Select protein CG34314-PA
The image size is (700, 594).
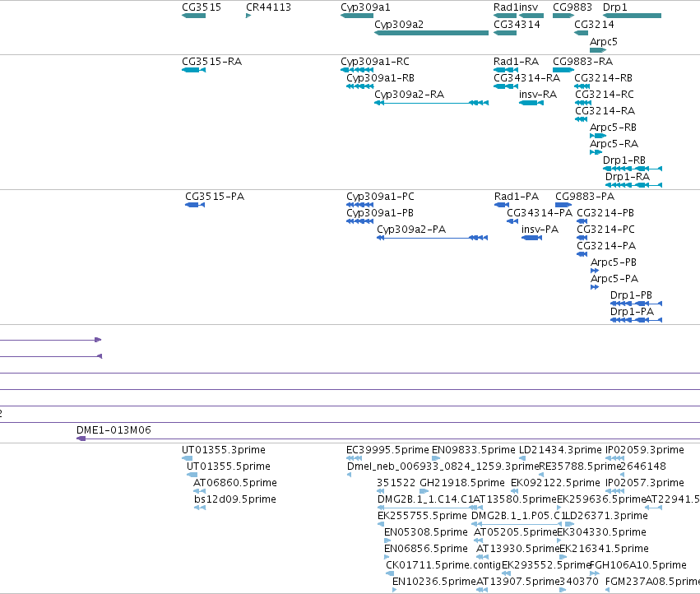(x=540, y=213)
